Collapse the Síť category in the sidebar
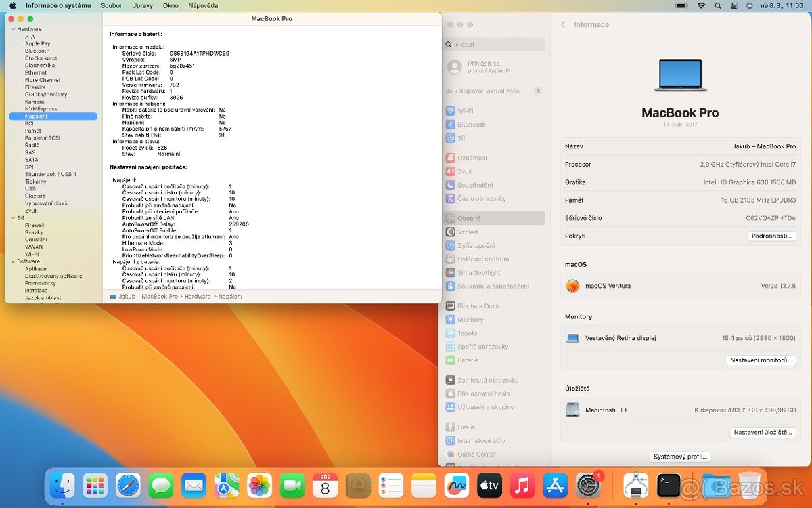Screen dimensions: 812x508 tap(12, 217)
